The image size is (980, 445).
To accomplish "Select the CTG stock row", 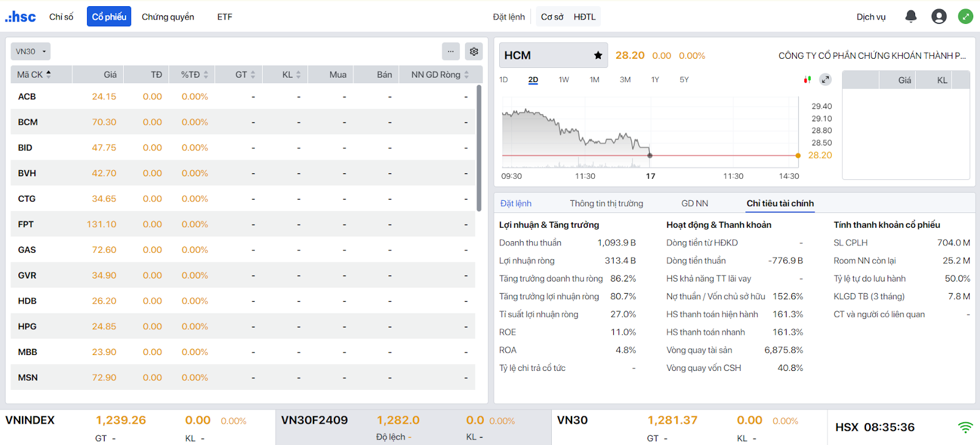I will pos(243,199).
